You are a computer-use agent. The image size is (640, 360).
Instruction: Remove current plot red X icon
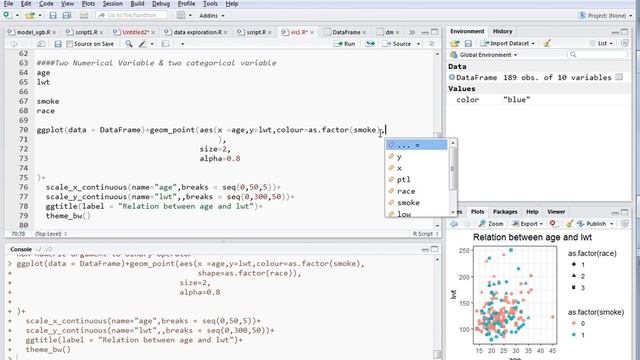coord(552,223)
